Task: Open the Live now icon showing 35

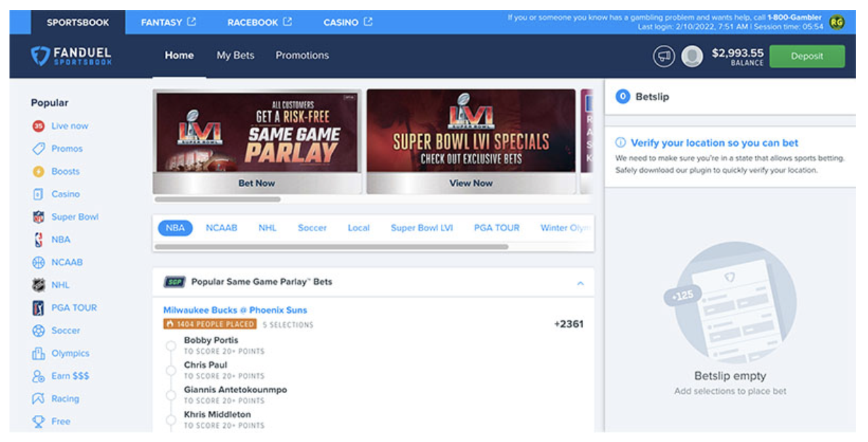Action: (x=39, y=126)
